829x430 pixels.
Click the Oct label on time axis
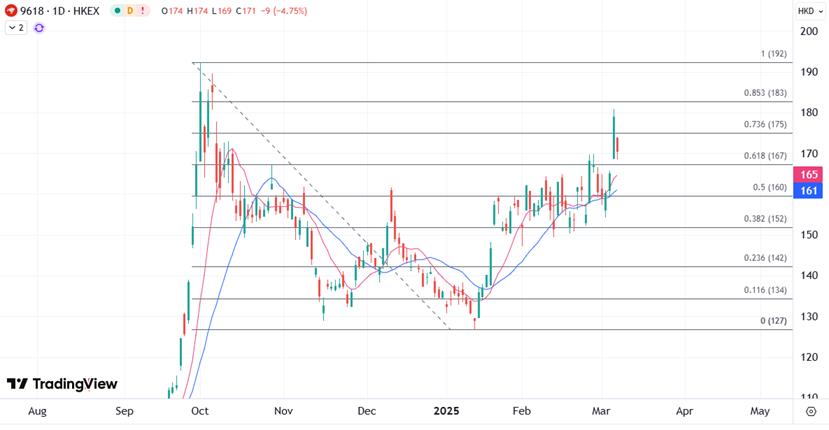(x=199, y=411)
